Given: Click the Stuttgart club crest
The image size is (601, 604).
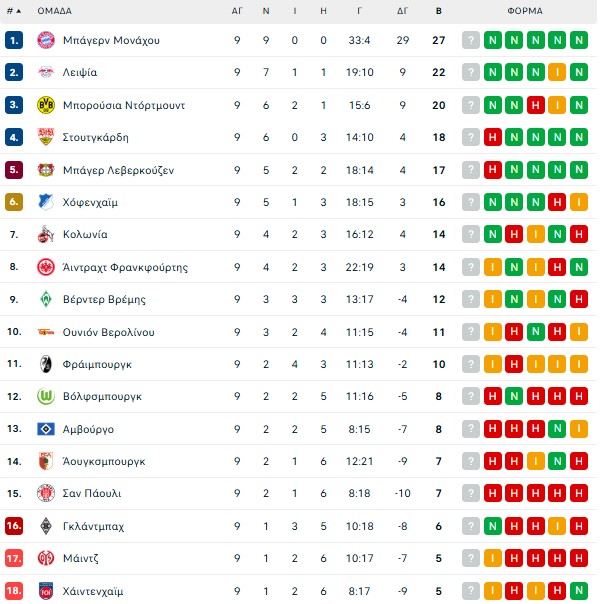Looking at the screenshot, I should tap(45, 138).
